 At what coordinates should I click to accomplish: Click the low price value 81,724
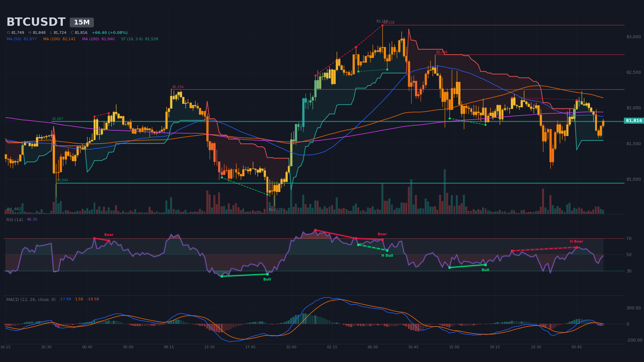click(60, 33)
